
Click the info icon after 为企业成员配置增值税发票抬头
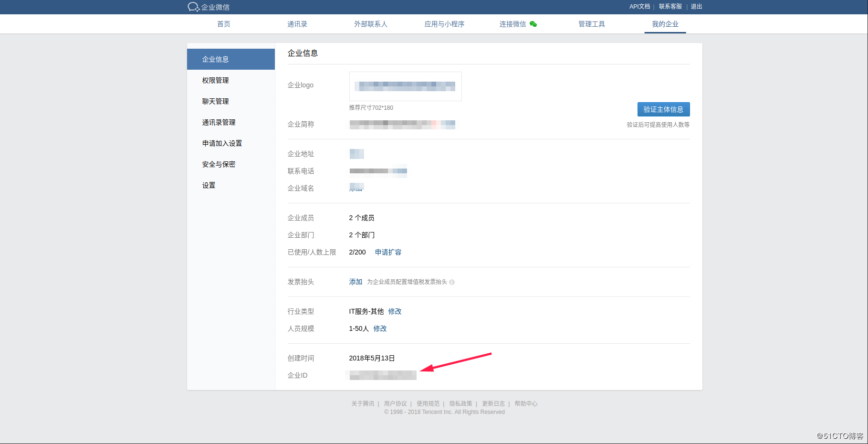452,282
